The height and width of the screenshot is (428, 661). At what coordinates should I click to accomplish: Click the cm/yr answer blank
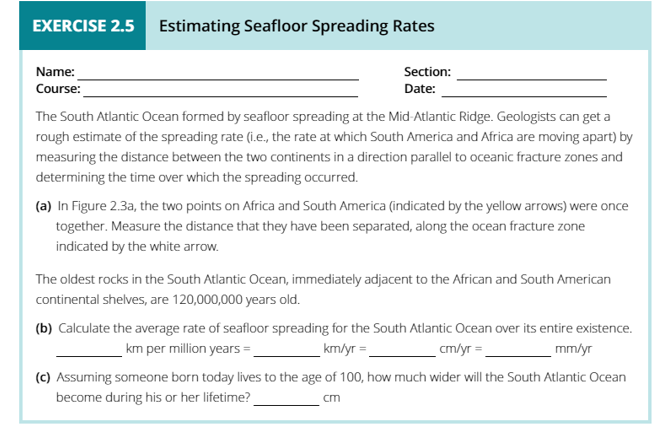click(x=402, y=355)
